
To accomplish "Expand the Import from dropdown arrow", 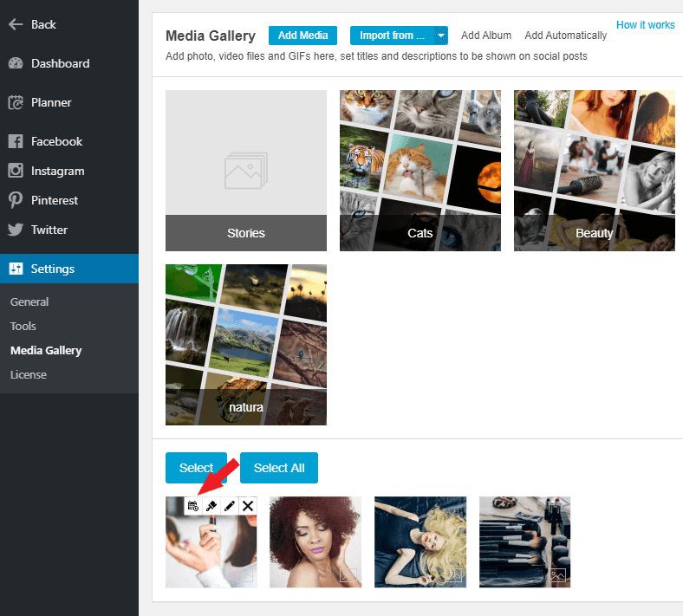I will click(x=441, y=36).
